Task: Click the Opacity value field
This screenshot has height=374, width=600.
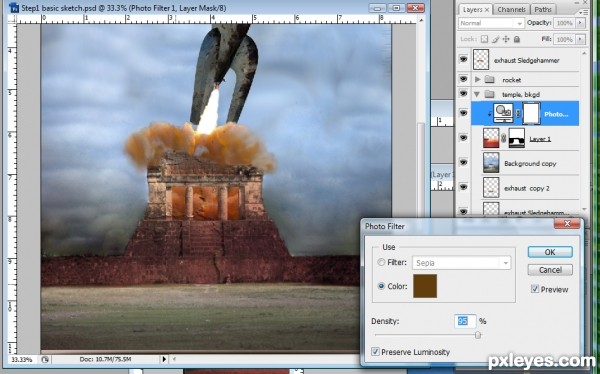Action: [x=564, y=23]
